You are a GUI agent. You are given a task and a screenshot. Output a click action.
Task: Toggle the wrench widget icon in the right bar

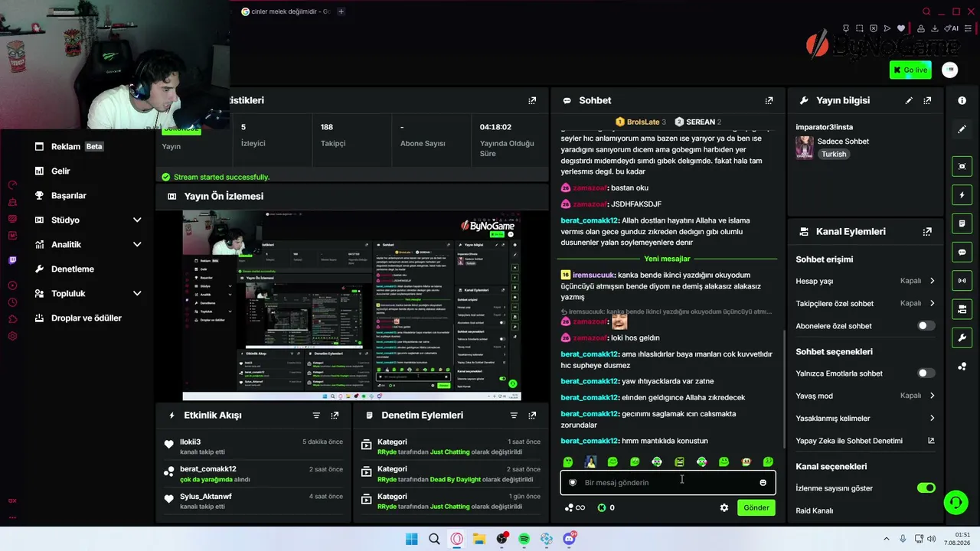tap(962, 337)
